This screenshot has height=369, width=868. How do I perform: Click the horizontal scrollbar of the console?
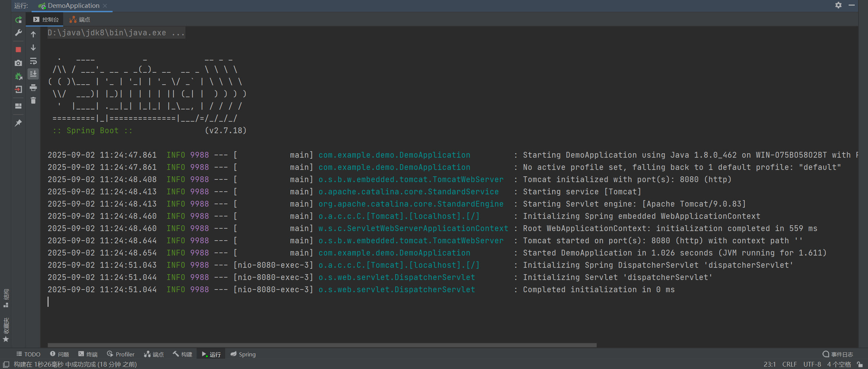[322, 345]
